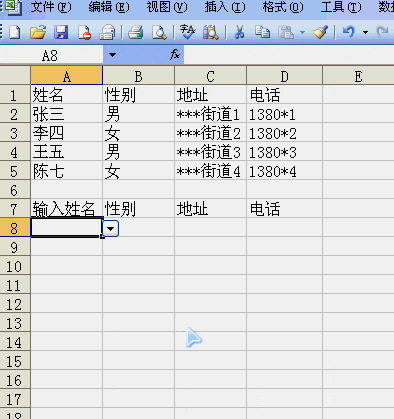Click the Paste clipboard icon
The height and width of the screenshot is (419, 394).
[x=286, y=33]
